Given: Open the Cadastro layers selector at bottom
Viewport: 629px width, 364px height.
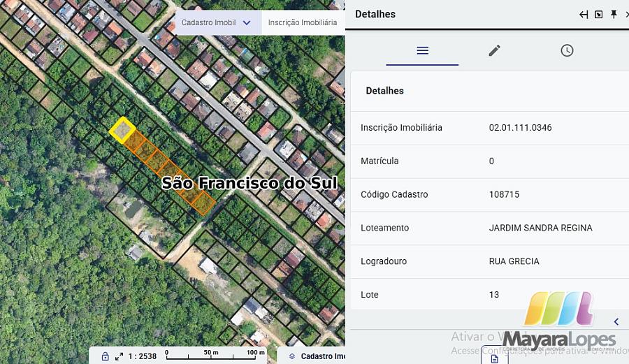Looking at the screenshot, I should point(314,356).
